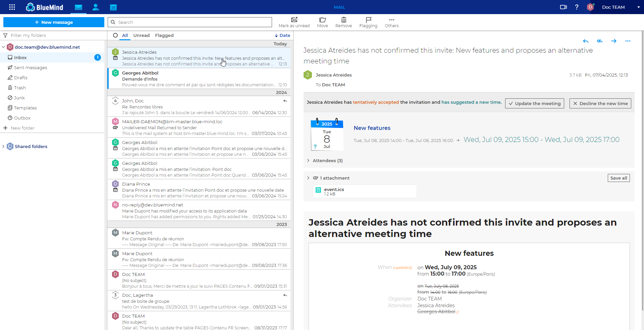
Task: Select the MAILER-DAEMON message avatar
Action: click(x=115, y=121)
